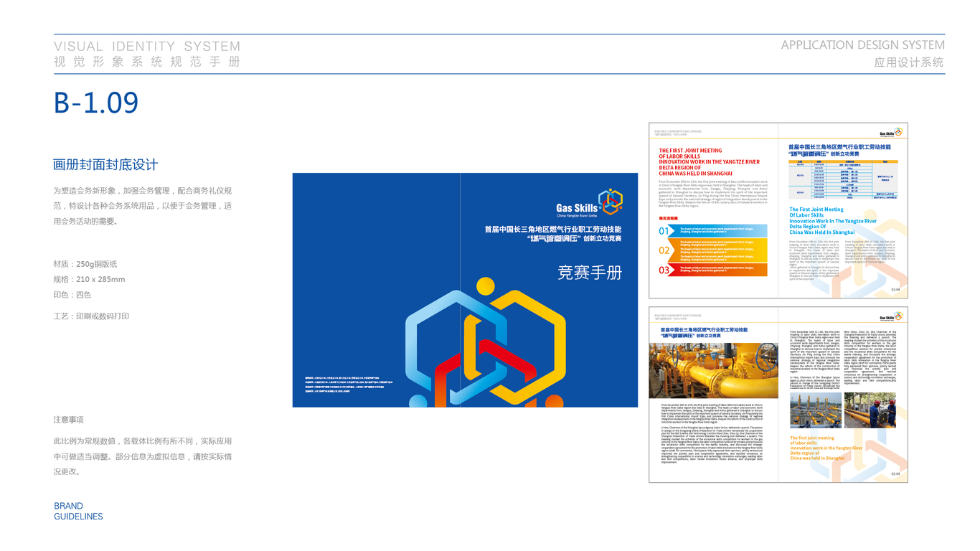Image resolution: width=980 pixels, height=551 pixels.
Task: Open the yellow gas pipeline photo
Action: 714,370
